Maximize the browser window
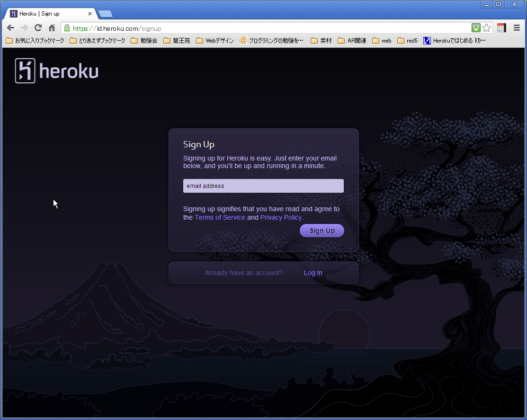 (x=499, y=4)
